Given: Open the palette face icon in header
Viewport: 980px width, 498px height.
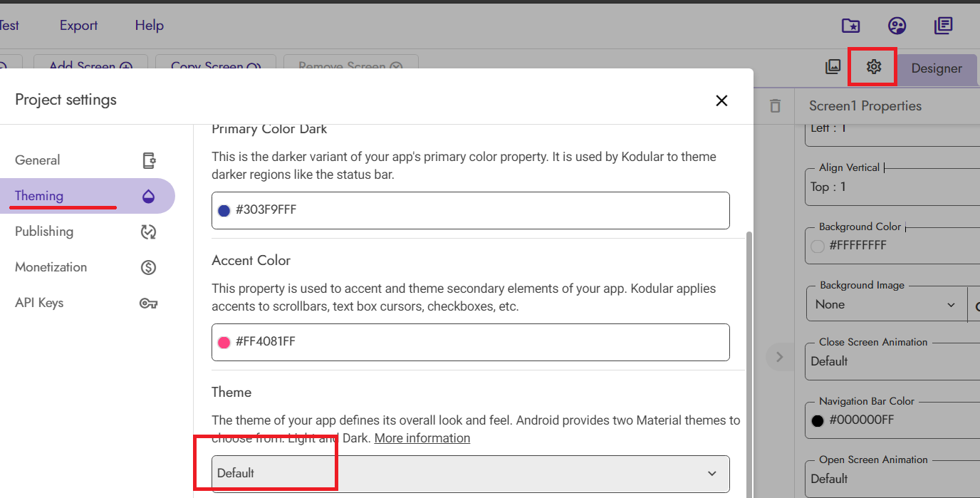Looking at the screenshot, I should click(897, 26).
